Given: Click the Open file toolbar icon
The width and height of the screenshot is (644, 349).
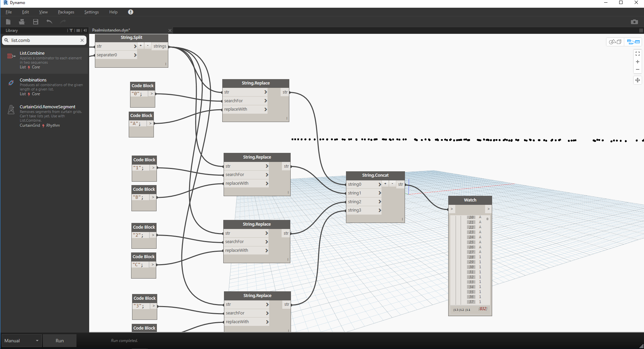Looking at the screenshot, I should (22, 22).
